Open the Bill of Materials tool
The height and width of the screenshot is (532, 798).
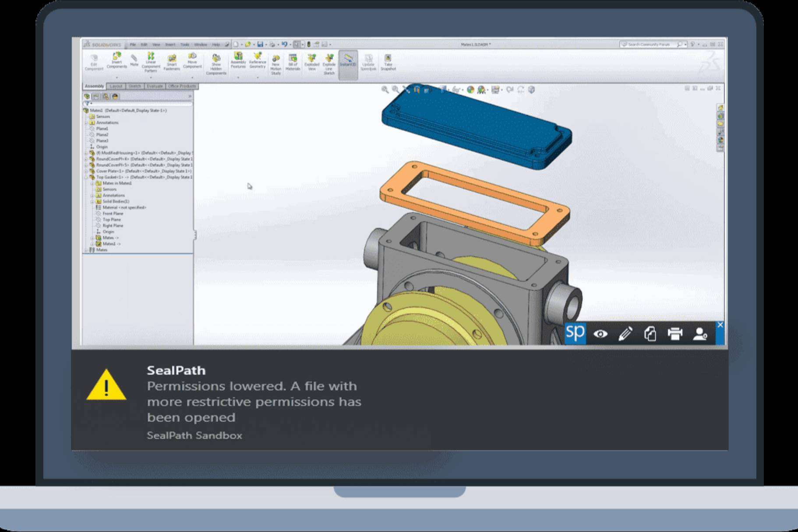click(293, 62)
